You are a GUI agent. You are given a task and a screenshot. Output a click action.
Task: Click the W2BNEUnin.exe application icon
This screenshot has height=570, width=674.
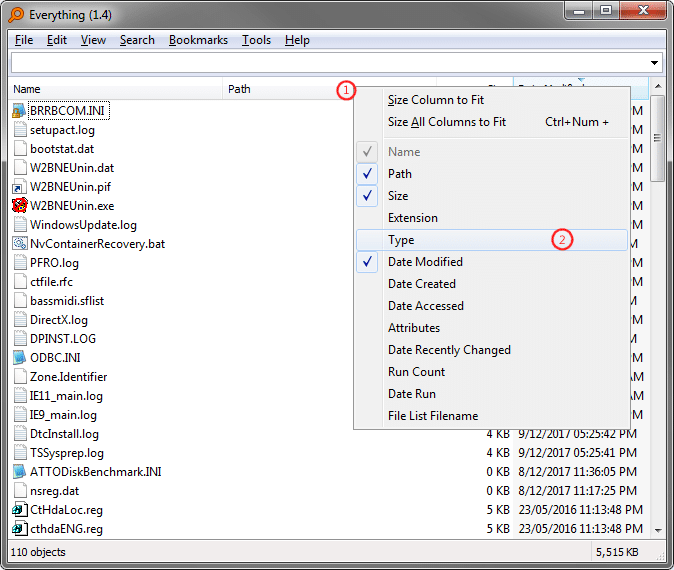19,206
